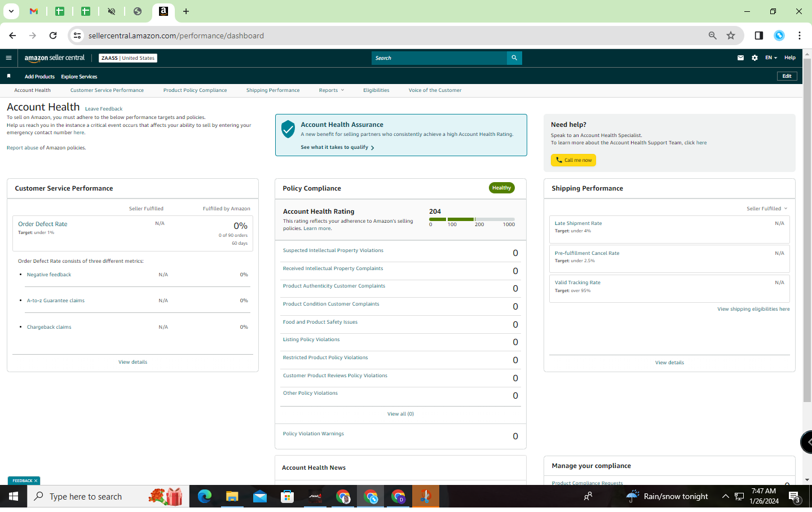Show hidden system tray icons
Viewport: 812px width, 512px height.
(x=726, y=496)
